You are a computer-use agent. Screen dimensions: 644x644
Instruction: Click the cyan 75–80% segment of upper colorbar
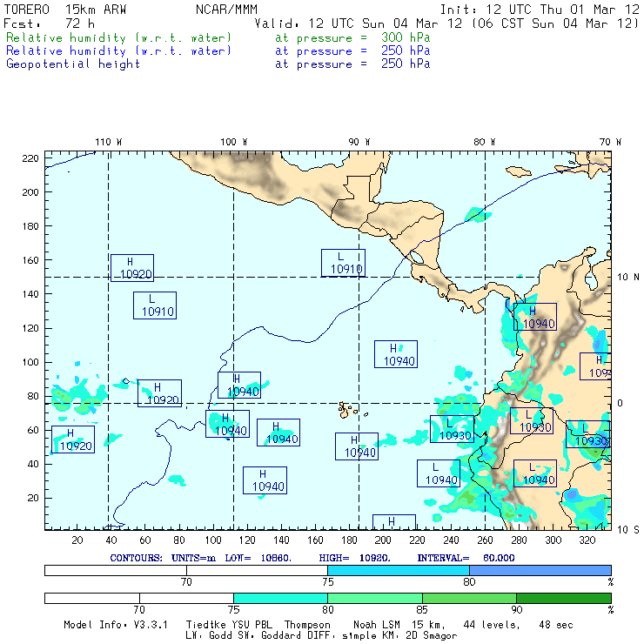pyautogui.click(x=399, y=570)
